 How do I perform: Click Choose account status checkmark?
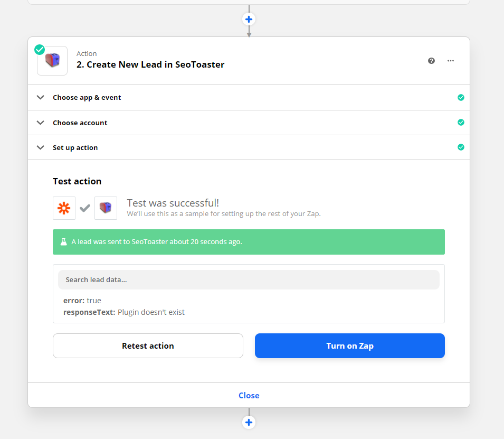461,123
